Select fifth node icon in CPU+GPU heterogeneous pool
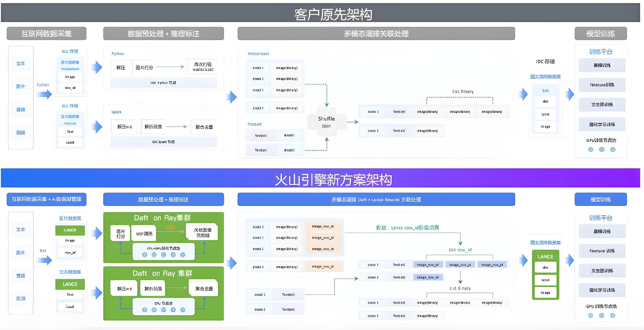644x330 pixels. tap(183, 255)
